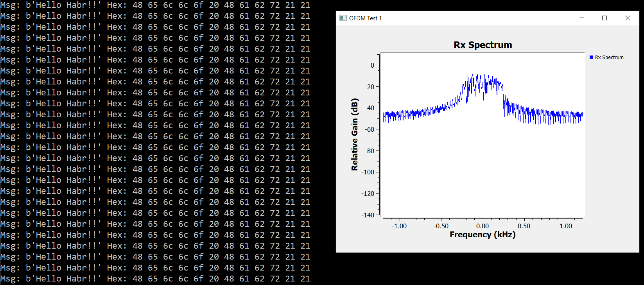Click the -140 gain axis tick label

pos(368,215)
